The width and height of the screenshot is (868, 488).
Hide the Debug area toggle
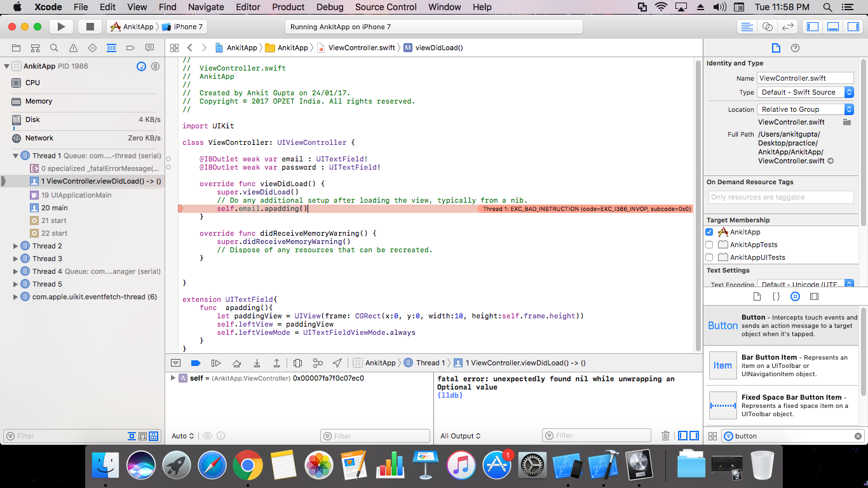point(833,27)
